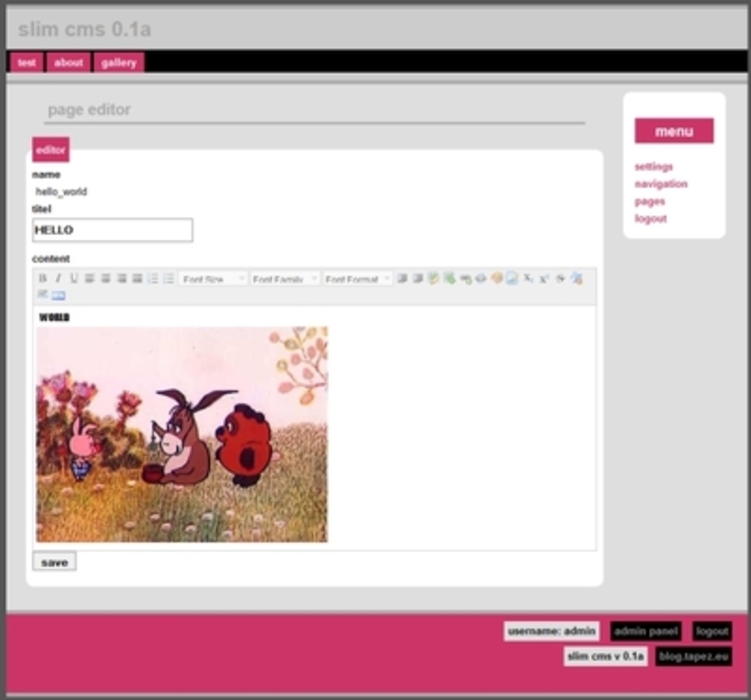Align content text to the left
The width and height of the screenshot is (751, 700).
coord(90,278)
